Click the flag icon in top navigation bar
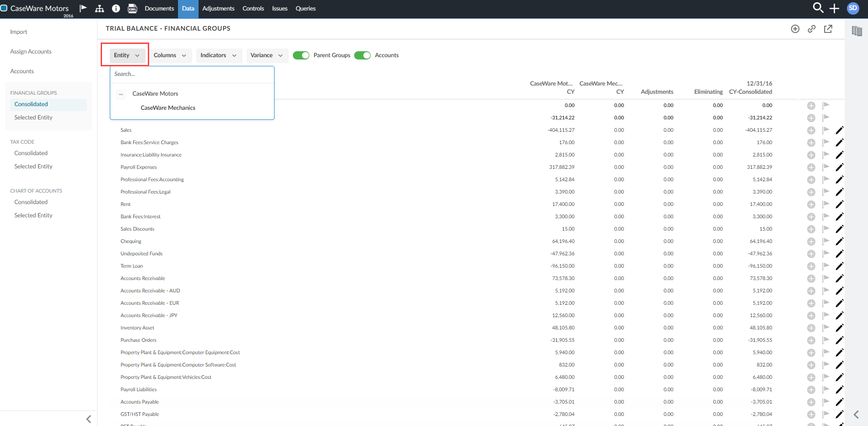This screenshot has width=868, height=426. [83, 8]
